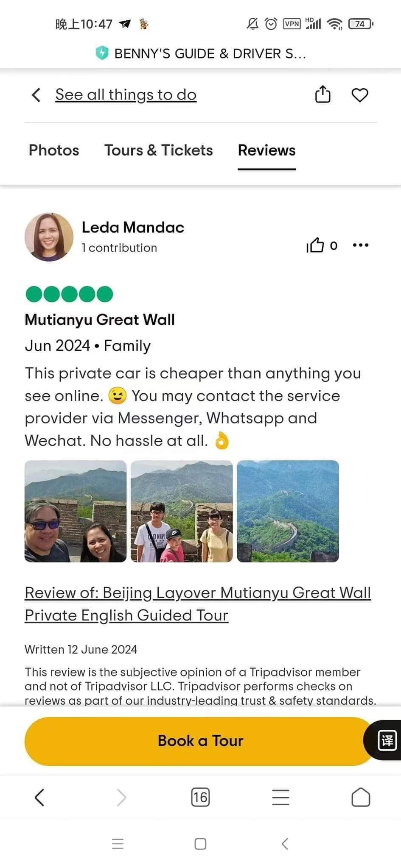Like the review with the thumbs-up icon
401x868 pixels.
pos(315,245)
